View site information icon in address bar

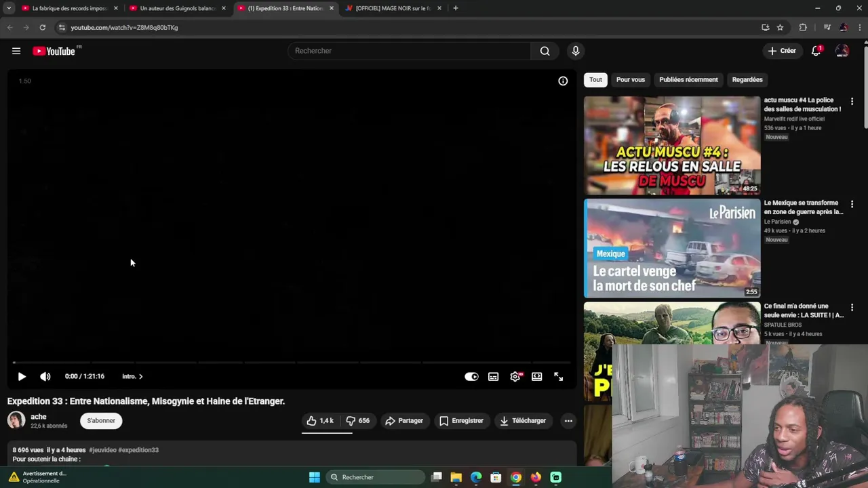(62, 27)
